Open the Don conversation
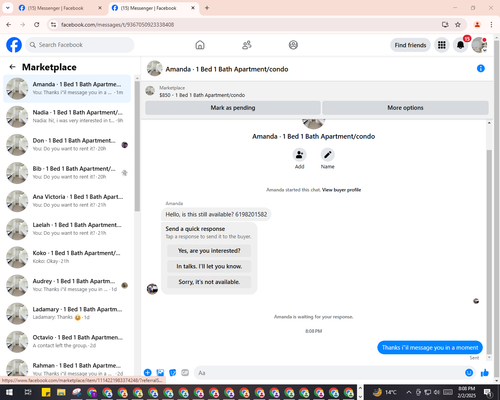The width and height of the screenshot is (500, 400). click(x=67, y=145)
